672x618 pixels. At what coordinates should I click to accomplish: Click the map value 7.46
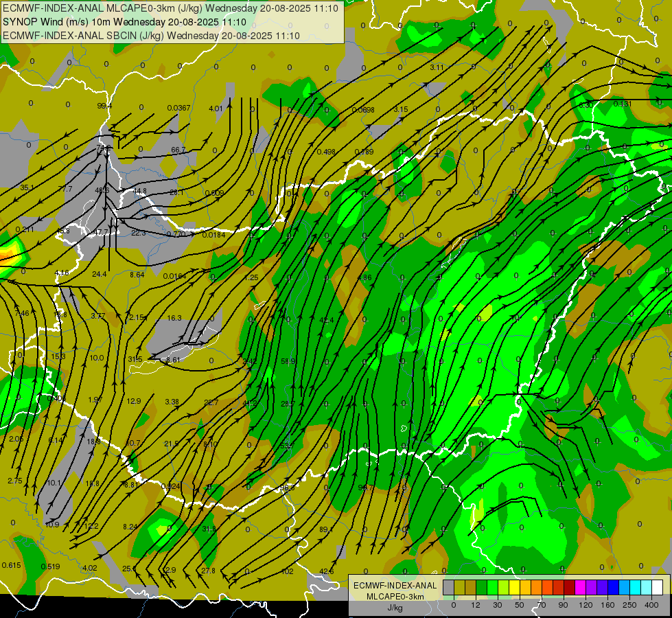click(x=22, y=314)
